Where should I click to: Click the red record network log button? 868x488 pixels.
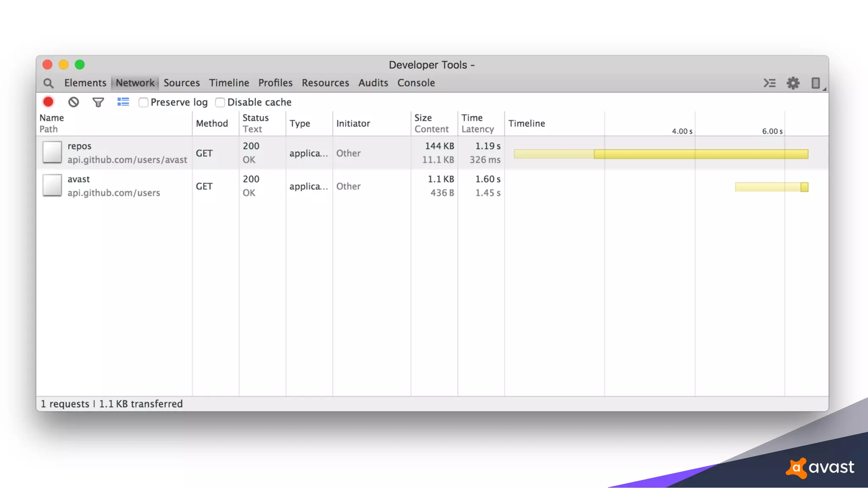[x=48, y=102]
